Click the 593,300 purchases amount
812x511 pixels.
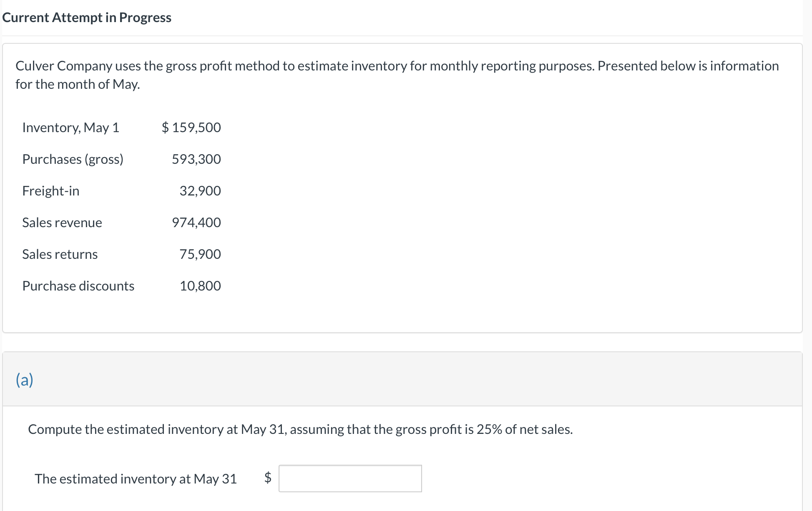click(196, 159)
